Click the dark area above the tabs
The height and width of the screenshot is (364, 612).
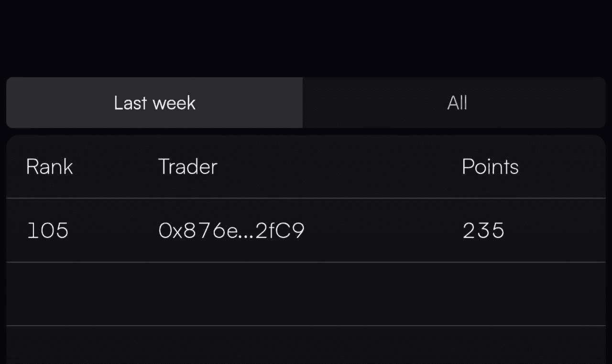306,38
